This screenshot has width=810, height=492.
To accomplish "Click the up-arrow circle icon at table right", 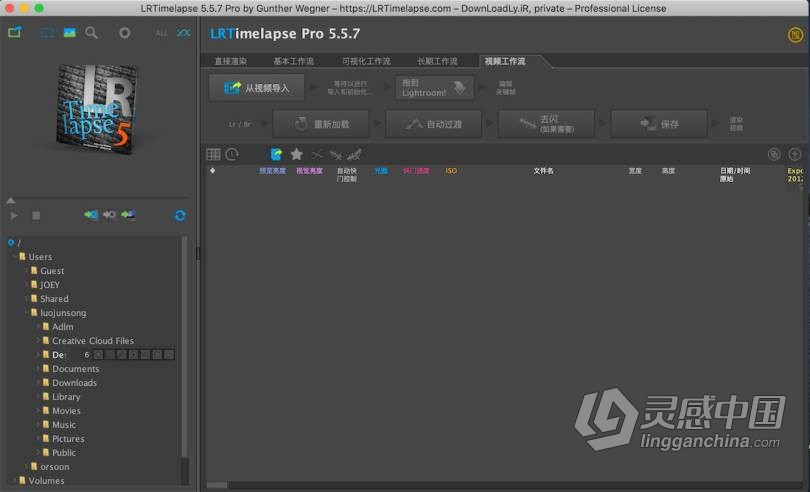I will point(795,154).
